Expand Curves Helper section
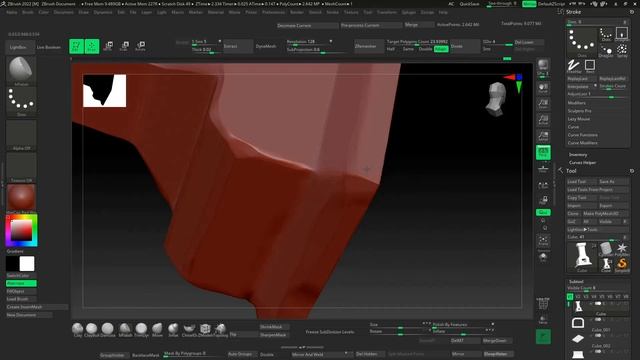This screenshot has height=360, width=640. coord(582,162)
